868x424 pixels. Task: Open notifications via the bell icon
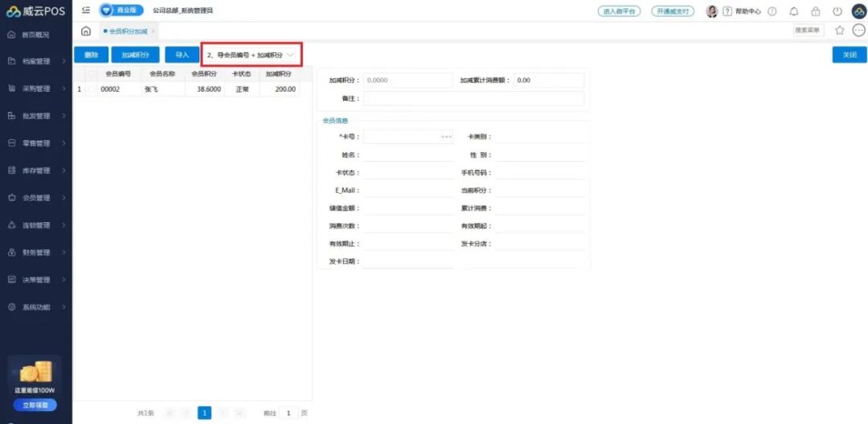[794, 11]
